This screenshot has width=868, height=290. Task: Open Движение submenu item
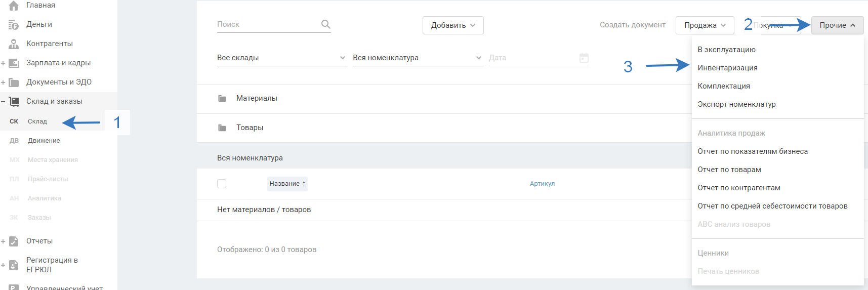point(44,141)
